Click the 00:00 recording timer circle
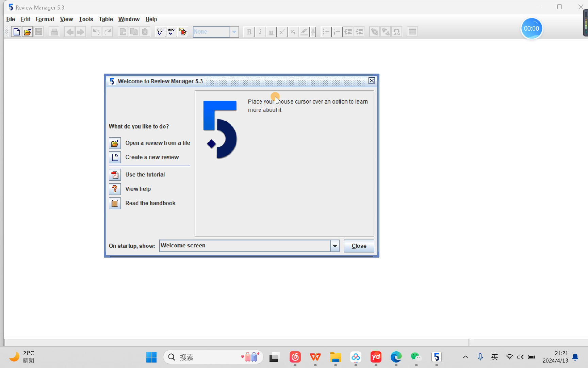 pos(532,29)
